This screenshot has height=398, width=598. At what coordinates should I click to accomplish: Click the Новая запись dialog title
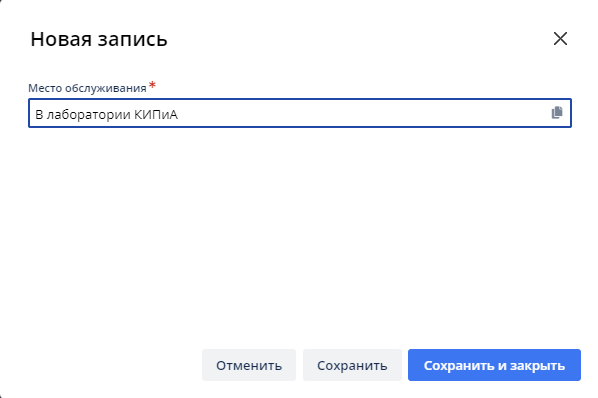point(99,39)
